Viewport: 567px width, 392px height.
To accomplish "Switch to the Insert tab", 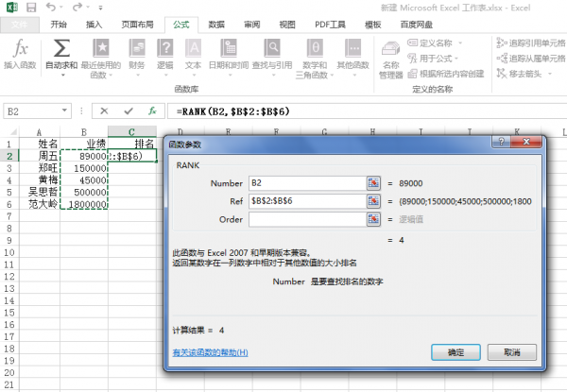I will [x=94, y=25].
